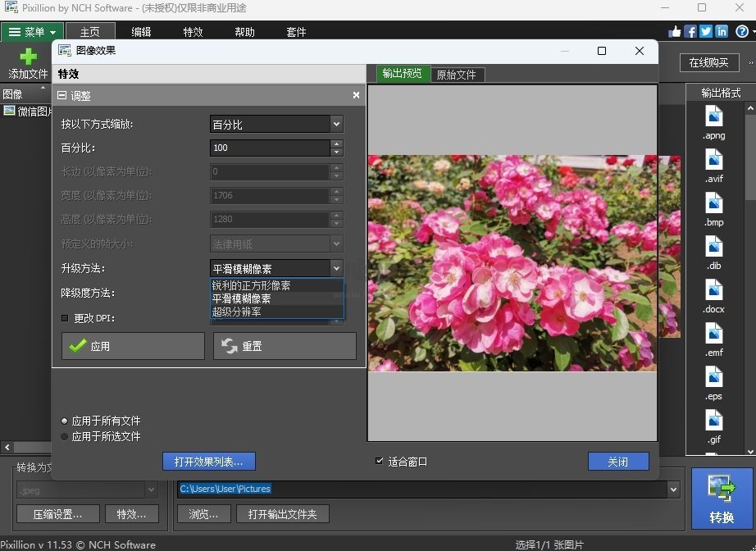Screen dimensions: 756x551
Task: Select the .apng output format icon
Action: [713, 116]
